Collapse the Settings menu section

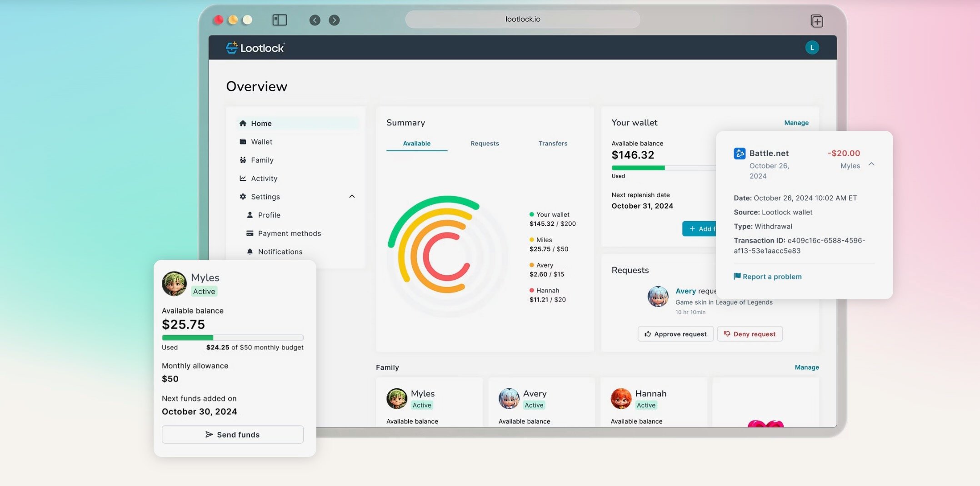pos(352,197)
